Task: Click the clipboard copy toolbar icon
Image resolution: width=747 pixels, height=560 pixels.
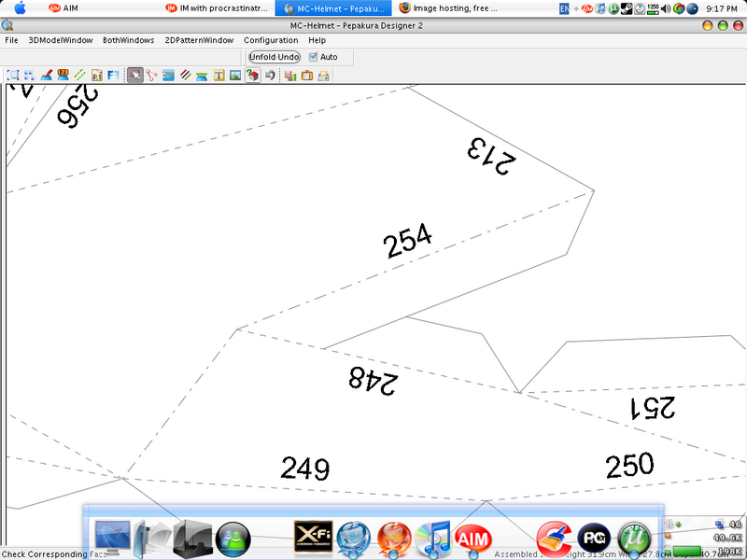Action: coord(307,76)
